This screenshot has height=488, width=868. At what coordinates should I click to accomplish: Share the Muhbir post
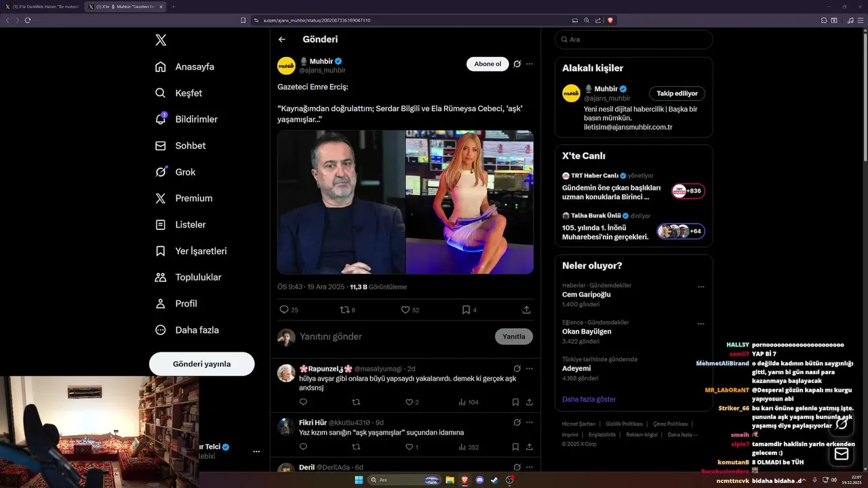(526, 310)
